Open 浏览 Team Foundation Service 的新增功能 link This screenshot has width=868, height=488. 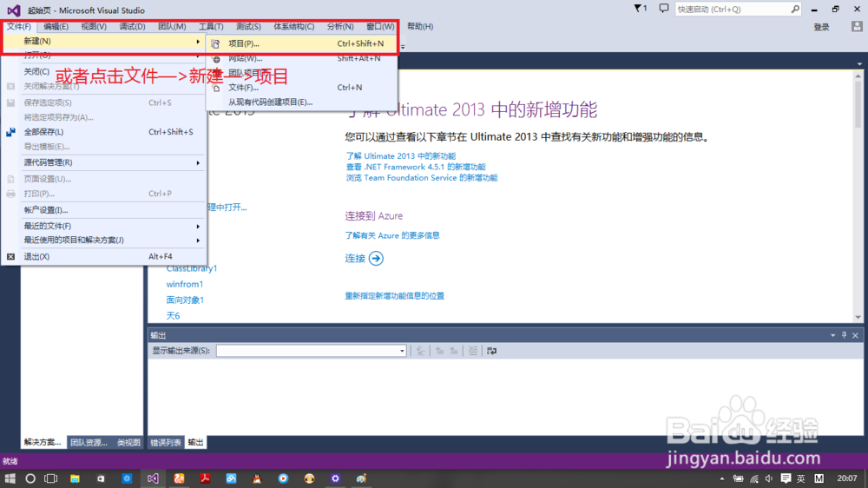point(422,178)
